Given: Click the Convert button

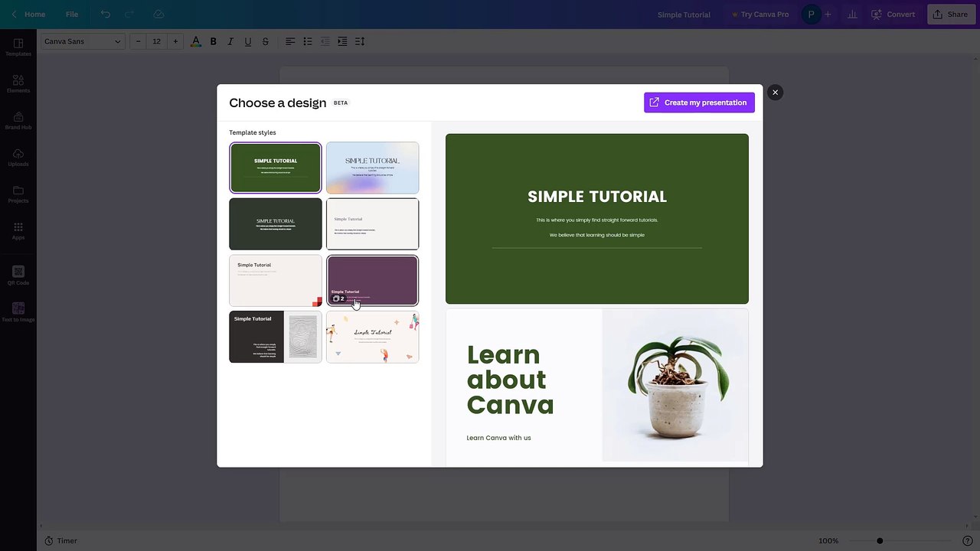Looking at the screenshot, I should (893, 15).
